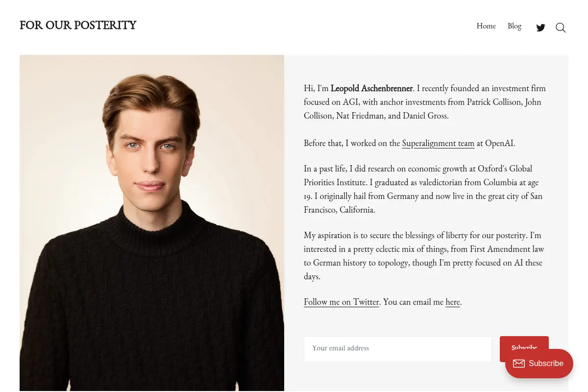Screen dimensions: 588x392
Task: Open the search magnifier icon
Action: (x=561, y=27)
